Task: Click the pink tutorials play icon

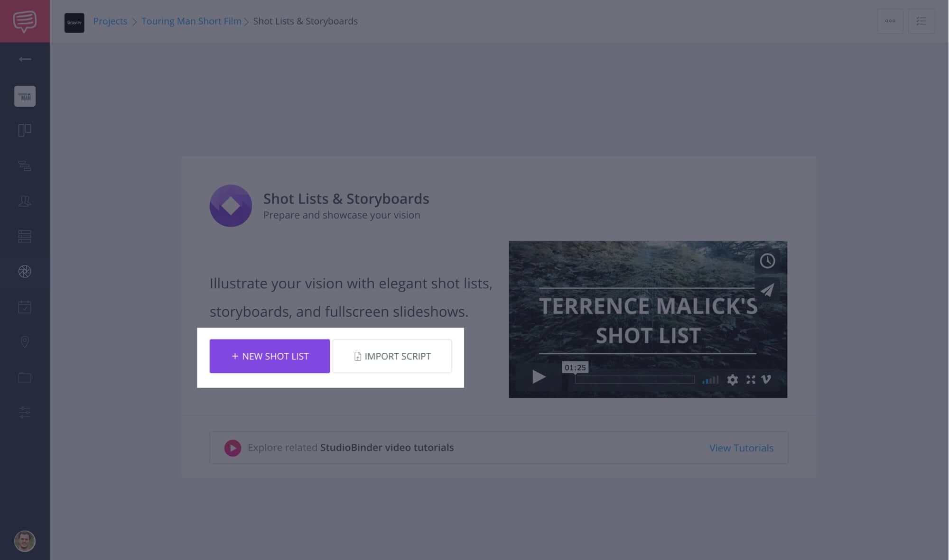Action: click(233, 448)
